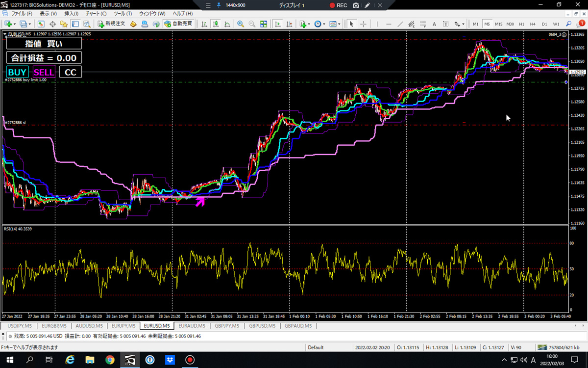Open the indicators list dropdown
The width and height of the screenshot is (588, 368).
point(305,24)
